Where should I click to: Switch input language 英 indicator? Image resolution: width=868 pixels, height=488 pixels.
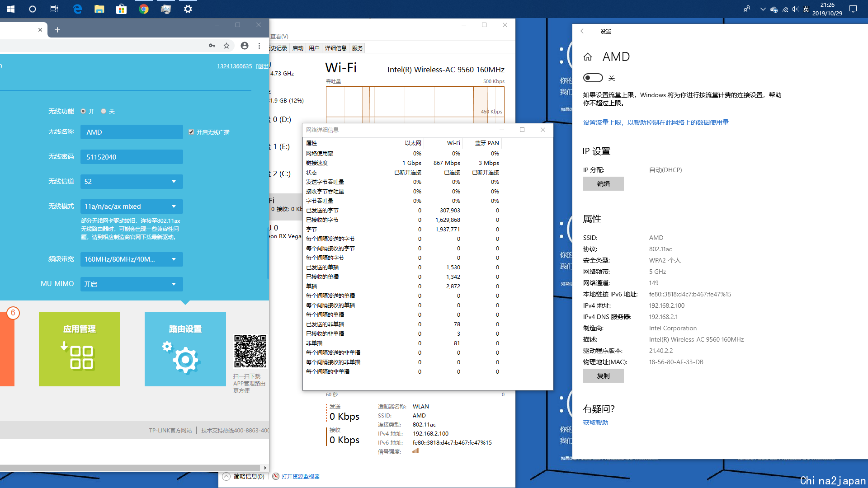pos(807,9)
